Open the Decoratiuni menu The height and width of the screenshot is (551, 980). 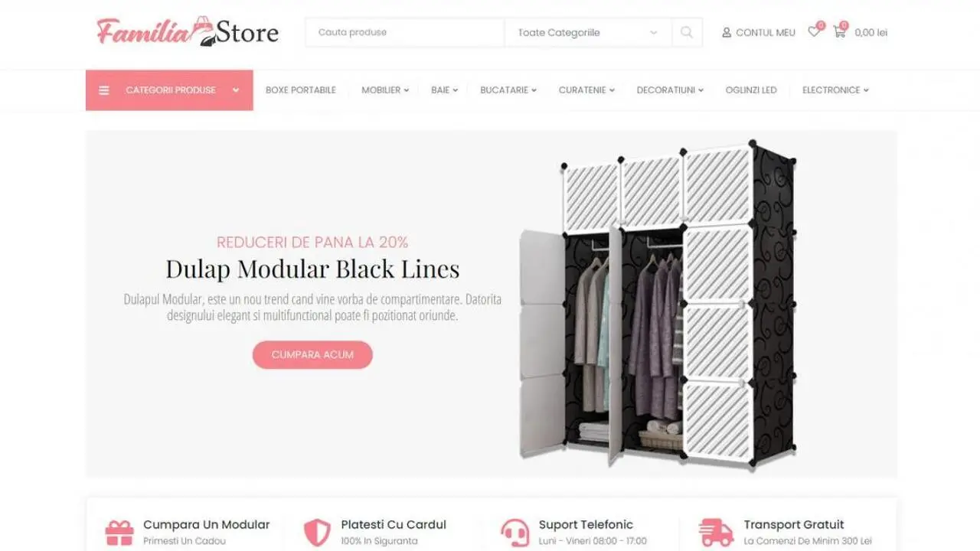coord(670,90)
